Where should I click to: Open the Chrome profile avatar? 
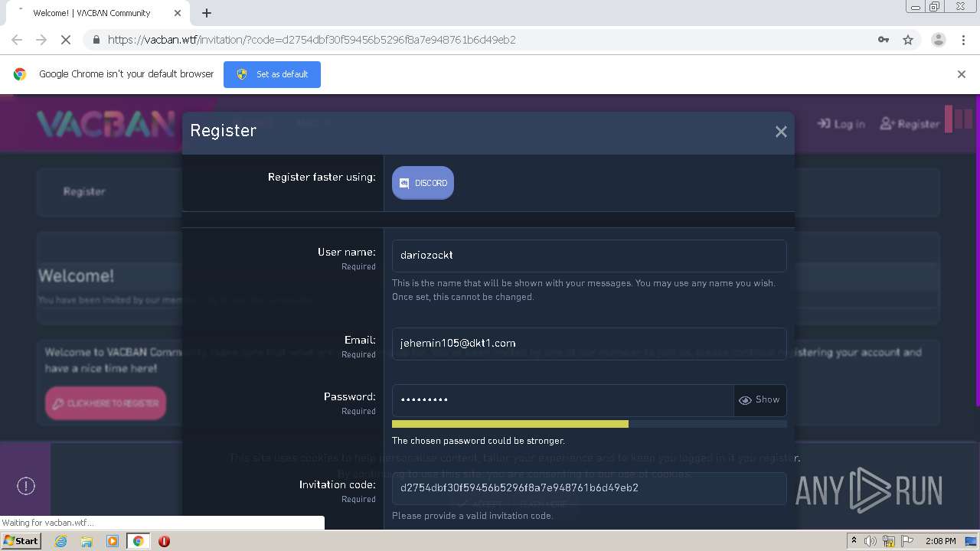click(938, 40)
